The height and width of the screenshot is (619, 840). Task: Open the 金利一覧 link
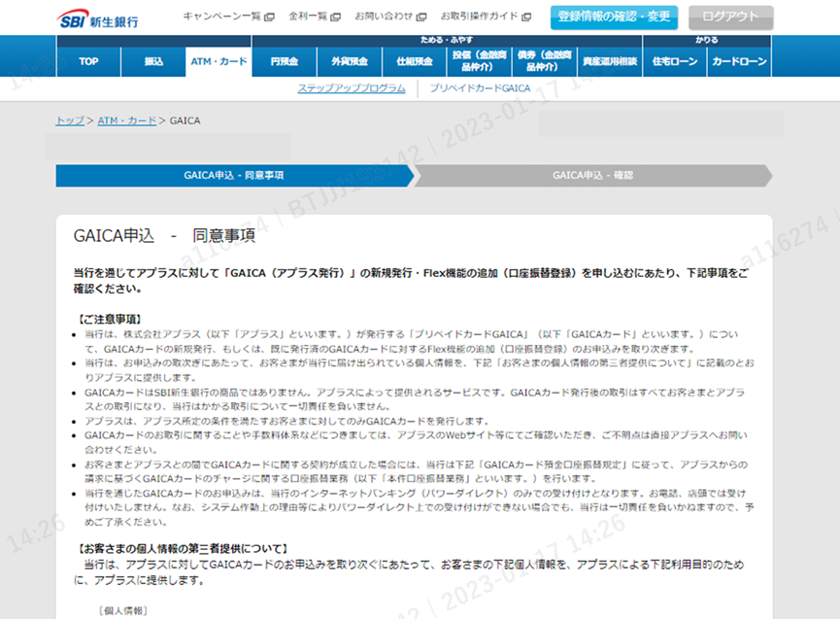click(308, 17)
